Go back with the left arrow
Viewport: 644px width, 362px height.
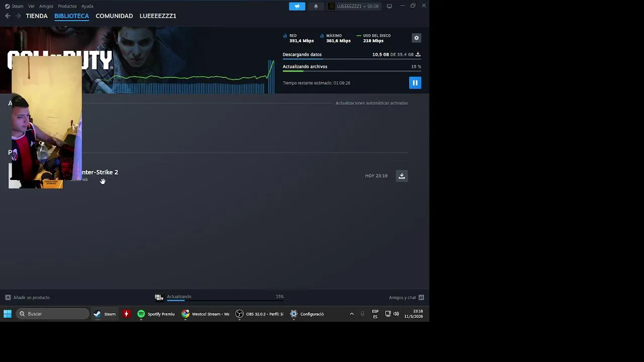point(8,16)
